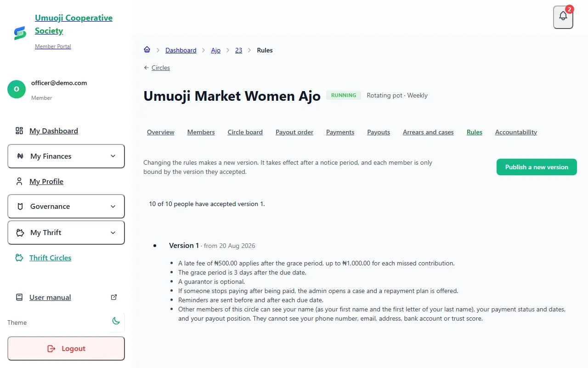Open the 23 breadcrumb link
This screenshot has height=368, width=588.
(x=239, y=50)
